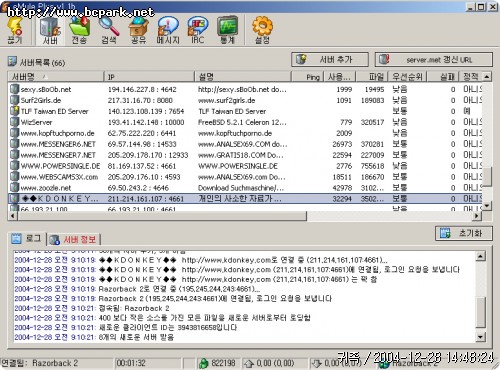
Task: Click the 끊기 disconnect toolbar icon
Action: point(15,31)
